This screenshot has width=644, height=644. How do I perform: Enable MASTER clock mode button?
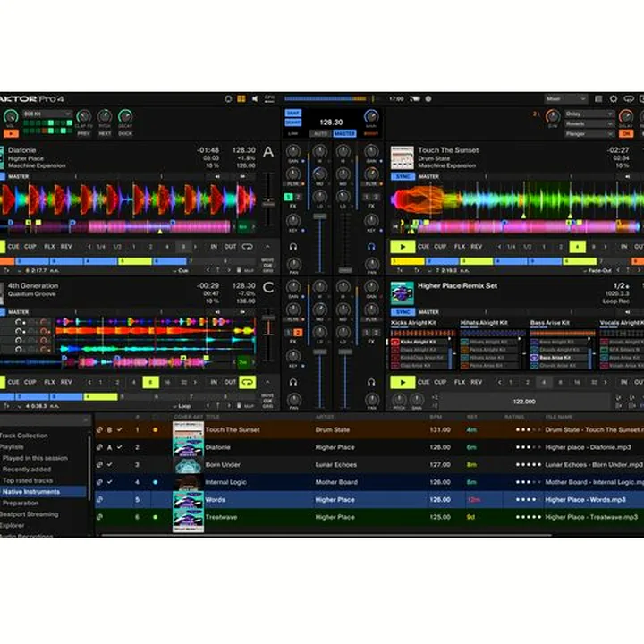click(x=344, y=133)
